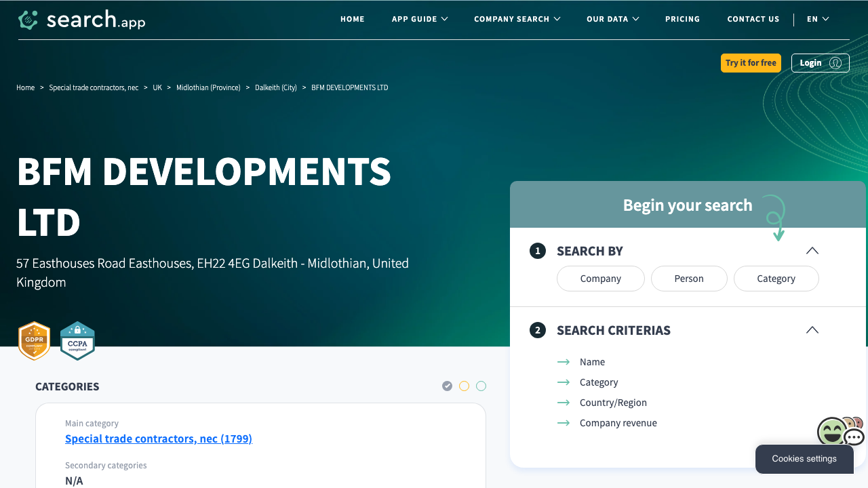
Task: Open the COMPANY SEARCH menu
Action: coord(517,19)
